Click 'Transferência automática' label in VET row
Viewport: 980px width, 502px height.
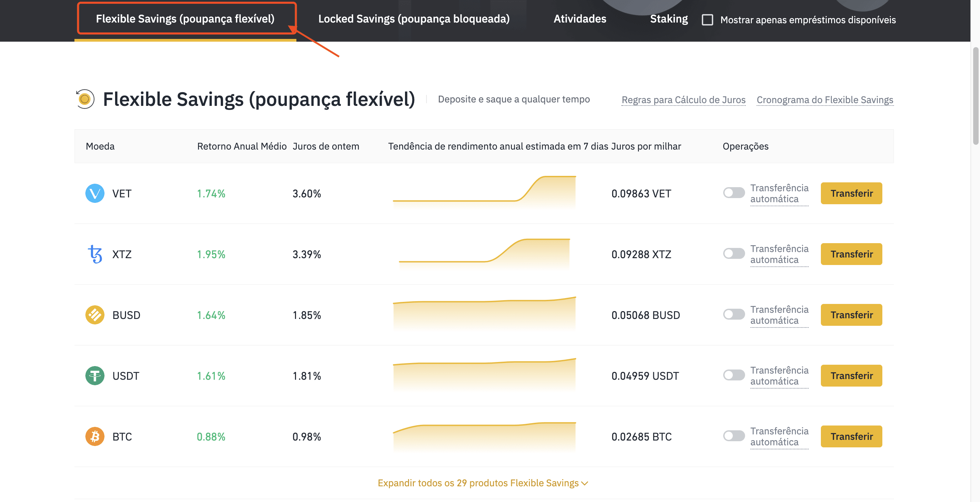tap(779, 193)
